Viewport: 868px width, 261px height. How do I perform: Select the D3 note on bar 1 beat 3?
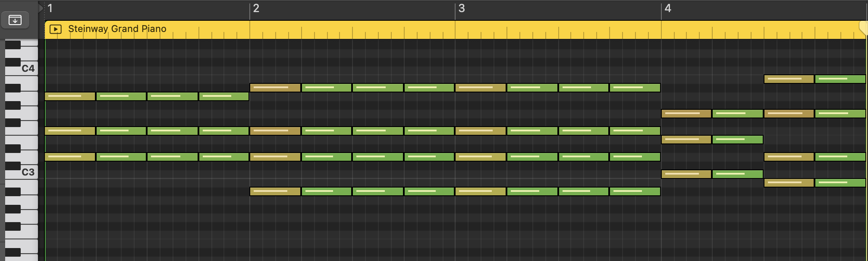(x=173, y=157)
